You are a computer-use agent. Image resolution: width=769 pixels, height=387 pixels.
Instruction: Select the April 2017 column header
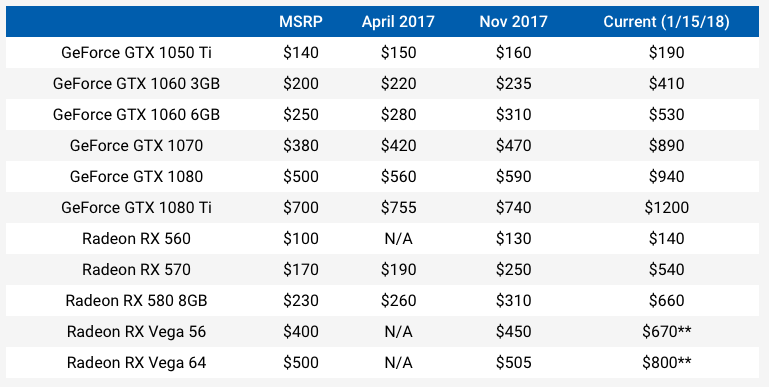pos(398,22)
